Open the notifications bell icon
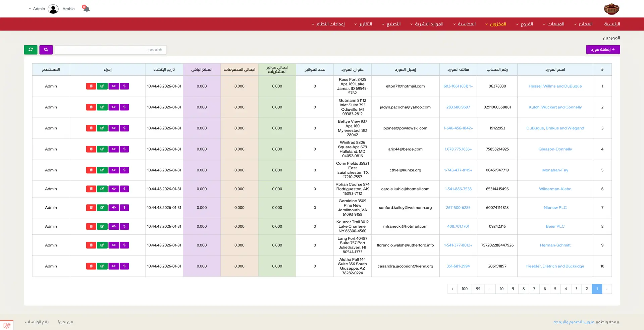The image size is (644, 330). pyautogui.click(x=86, y=9)
